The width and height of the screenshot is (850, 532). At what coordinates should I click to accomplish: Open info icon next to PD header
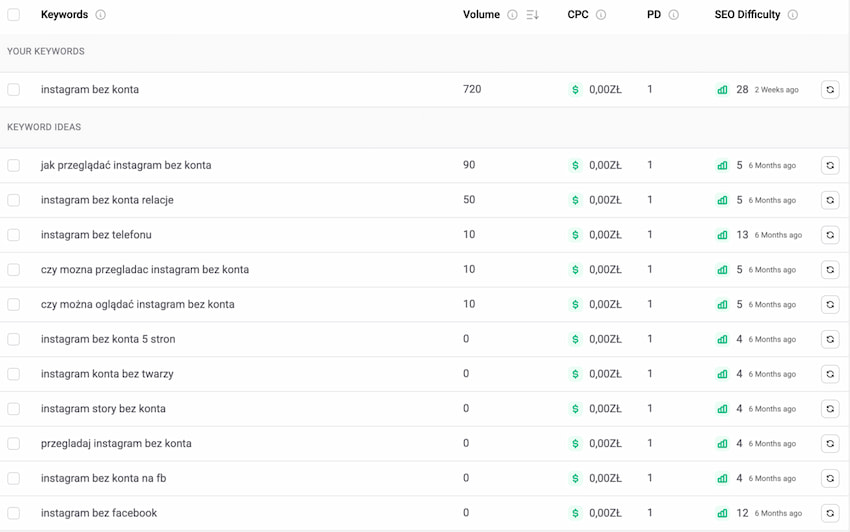click(x=673, y=15)
